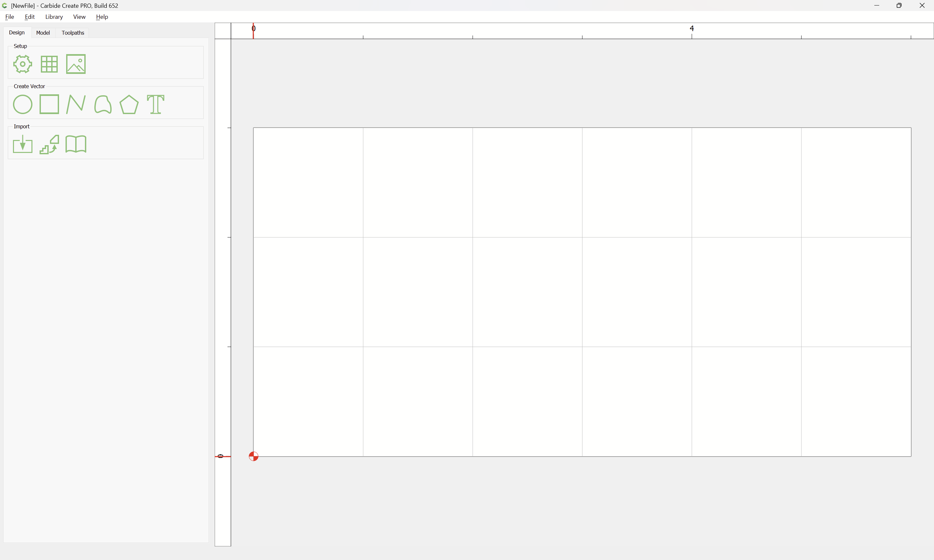Open the File menu
This screenshot has height=560, width=934.
click(9, 17)
